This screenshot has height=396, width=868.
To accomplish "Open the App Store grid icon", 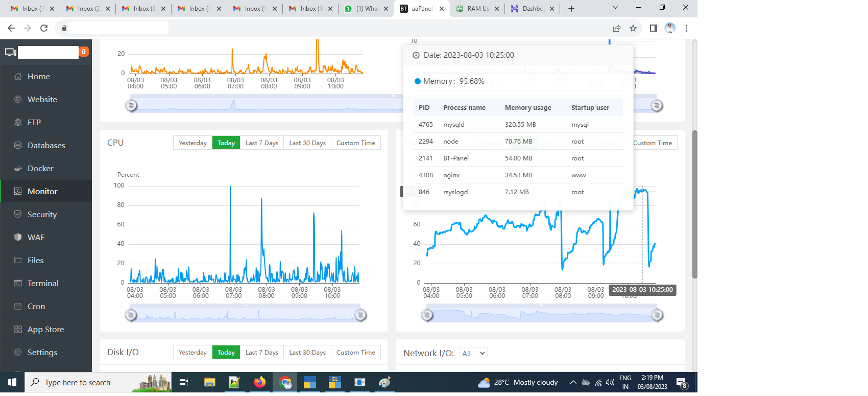I will [x=18, y=330].
